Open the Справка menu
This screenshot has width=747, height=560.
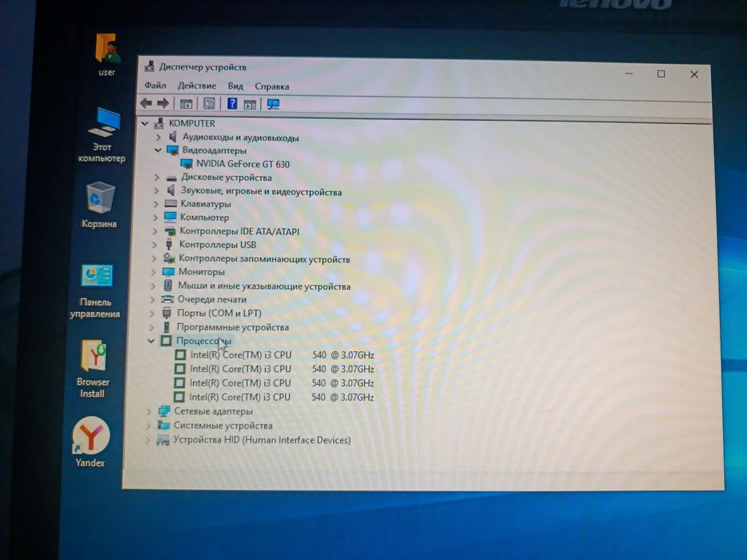tap(271, 86)
